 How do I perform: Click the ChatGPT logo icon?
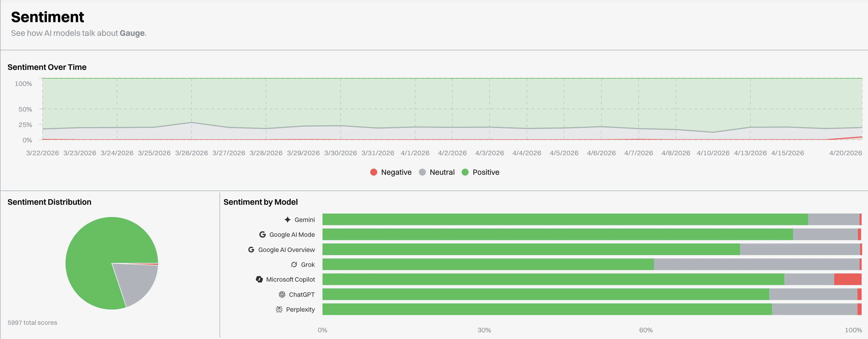[282, 294]
